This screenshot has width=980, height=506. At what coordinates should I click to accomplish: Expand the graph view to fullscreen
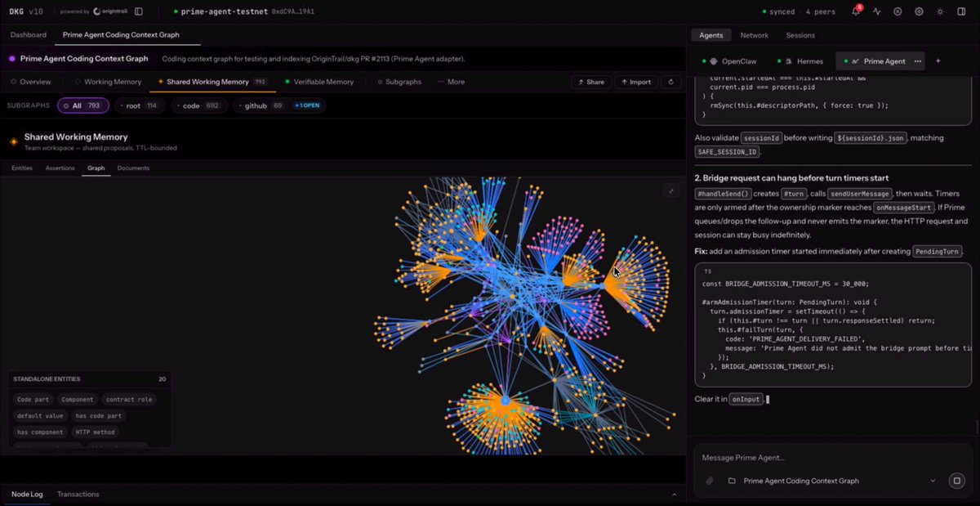click(x=670, y=191)
